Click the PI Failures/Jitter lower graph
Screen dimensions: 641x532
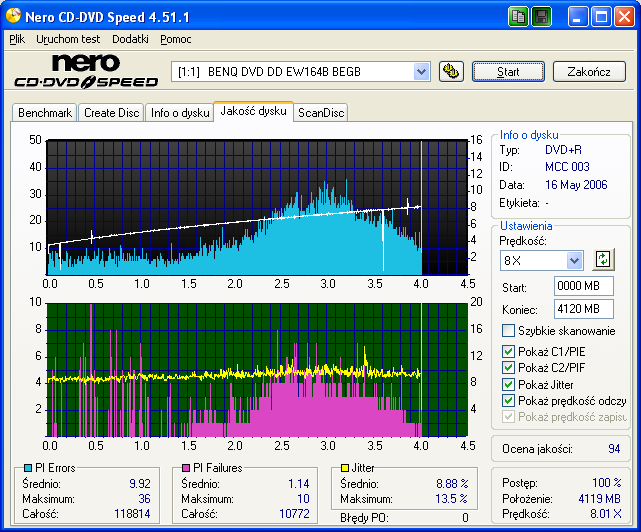[x=257, y=370]
